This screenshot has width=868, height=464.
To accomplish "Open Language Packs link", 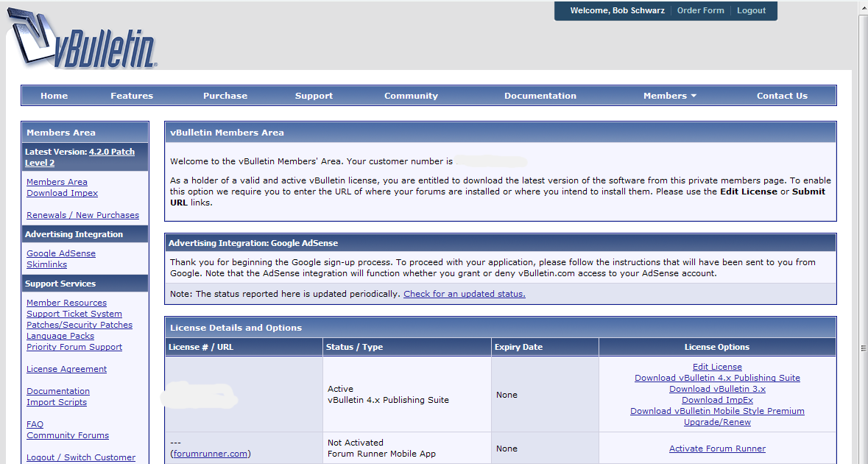I will [60, 336].
